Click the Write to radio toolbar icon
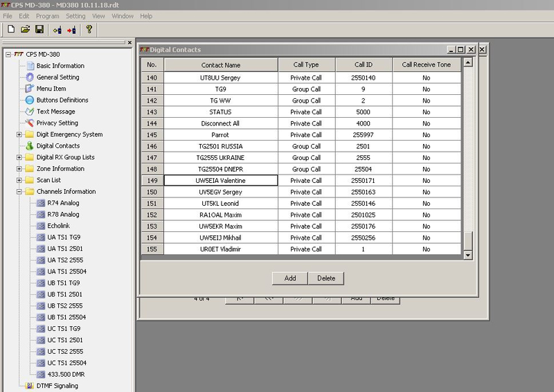The height and width of the screenshot is (392, 554). pos(71,30)
